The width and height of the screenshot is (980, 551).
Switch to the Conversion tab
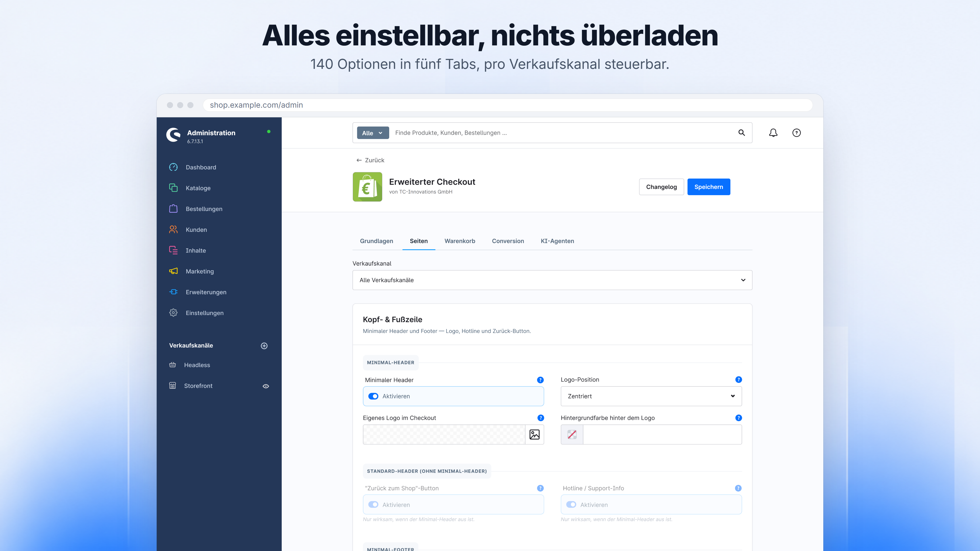[x=508, y=241]
